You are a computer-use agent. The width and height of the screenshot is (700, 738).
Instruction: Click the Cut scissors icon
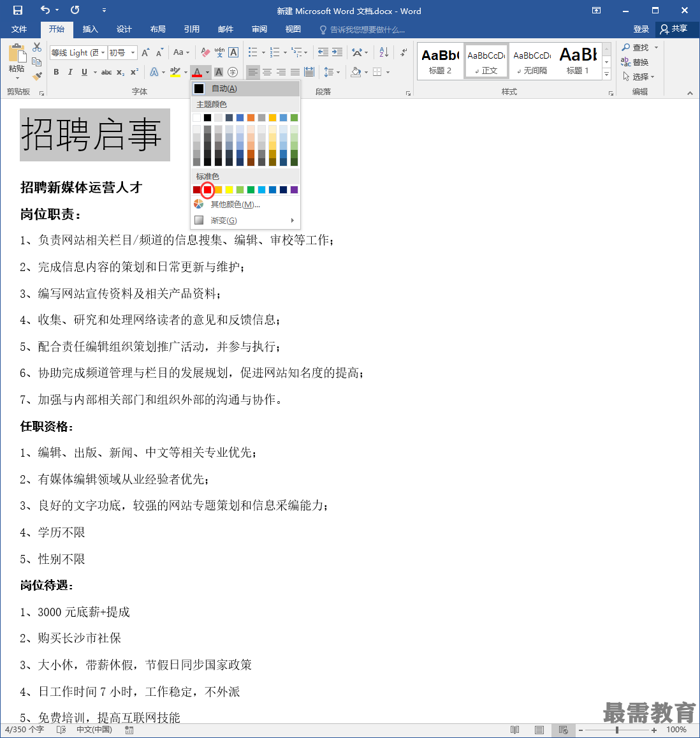pos(37,47)
